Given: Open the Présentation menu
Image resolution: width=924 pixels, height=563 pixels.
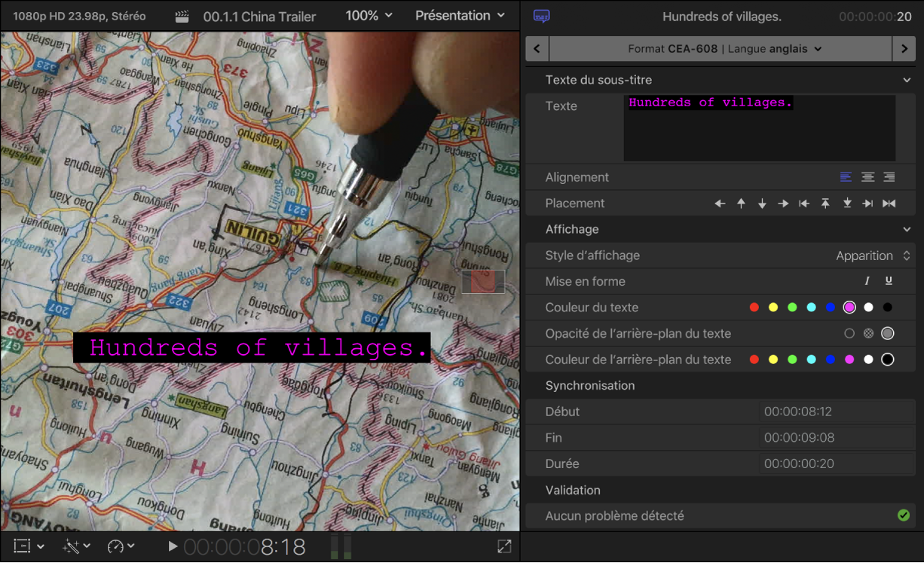Looking at the screenshot, I should tap(453, 15).
